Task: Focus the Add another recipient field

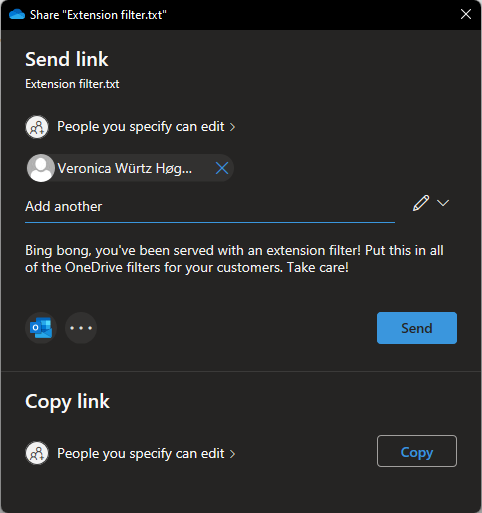Action: coord(210,207)
